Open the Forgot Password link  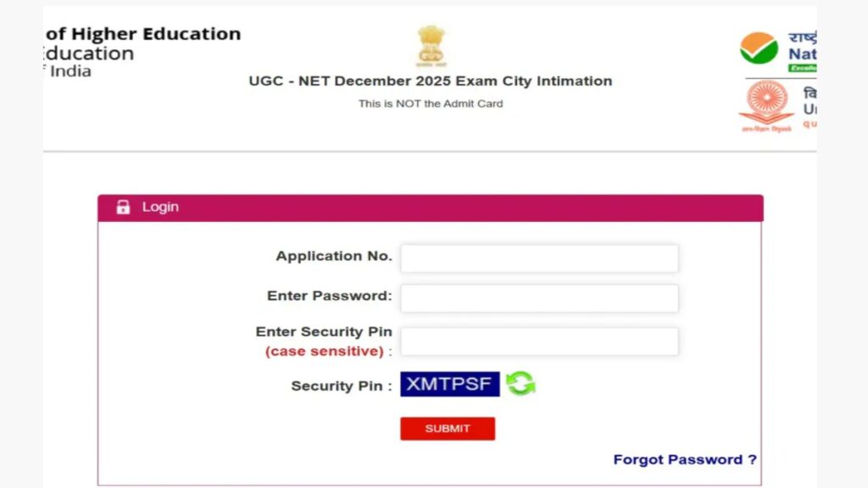[x=685, y=459]
